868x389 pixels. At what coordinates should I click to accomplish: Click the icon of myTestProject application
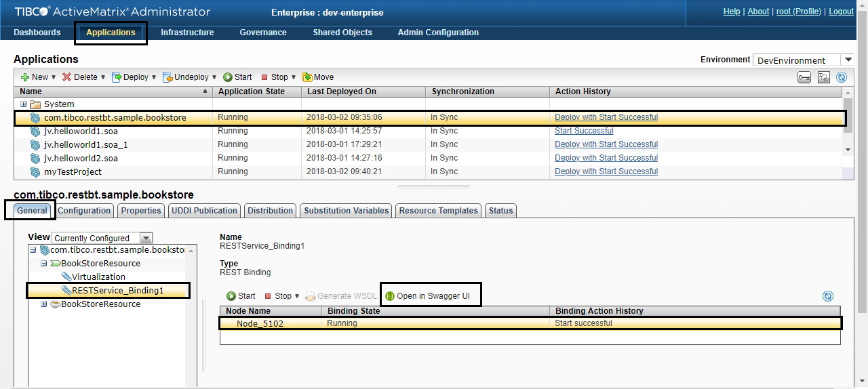(x=35, y=171)
